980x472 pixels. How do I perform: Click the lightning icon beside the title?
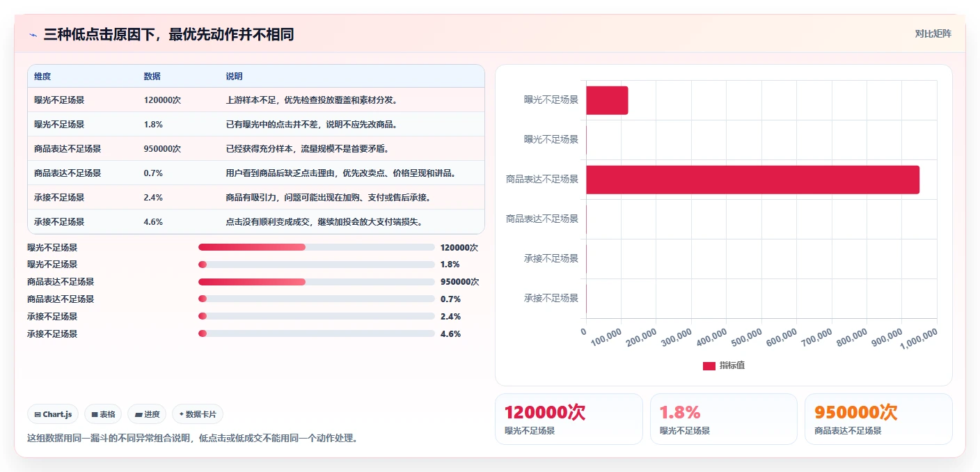[33, 34]
